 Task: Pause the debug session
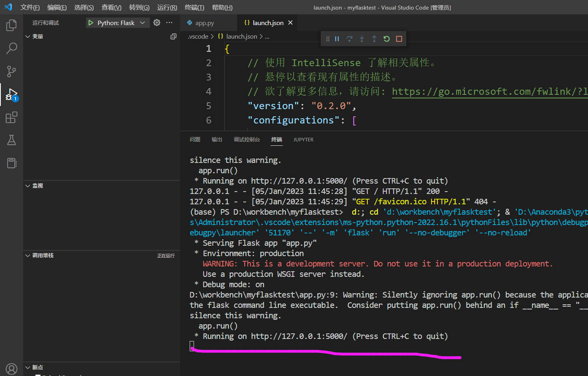click(x=337, y=39)
